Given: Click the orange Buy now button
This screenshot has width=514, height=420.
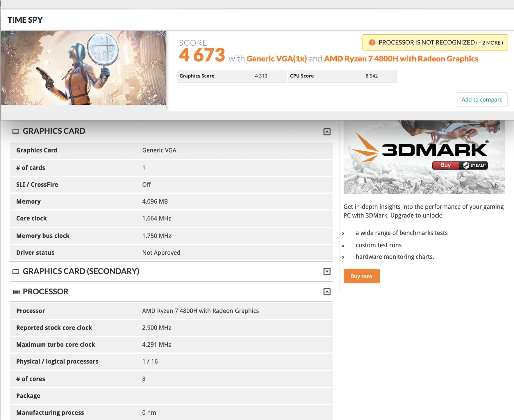Looking at the screenshot, I should 361,276.
